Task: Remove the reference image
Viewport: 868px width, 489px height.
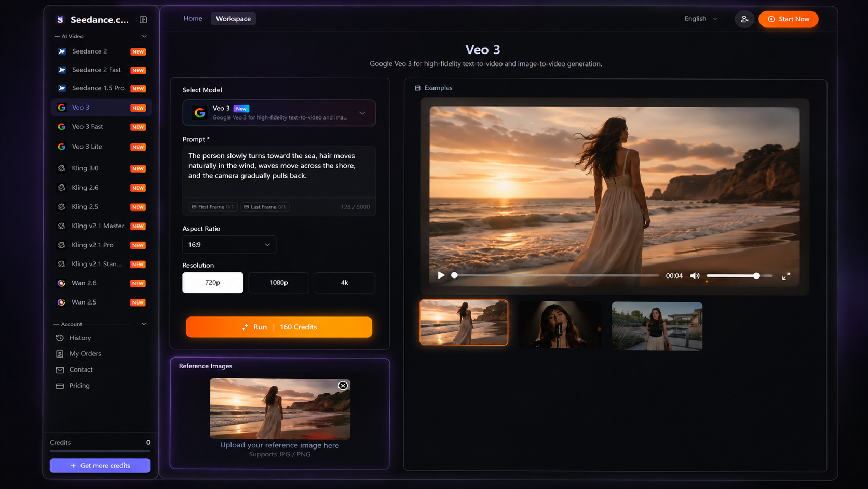Action: click(x=343, y=386)
